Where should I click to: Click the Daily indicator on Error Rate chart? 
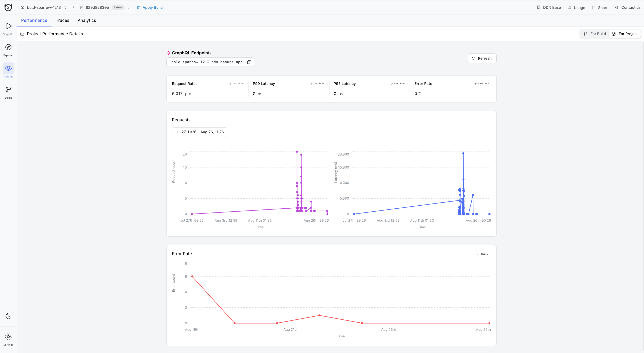(482, 254)
